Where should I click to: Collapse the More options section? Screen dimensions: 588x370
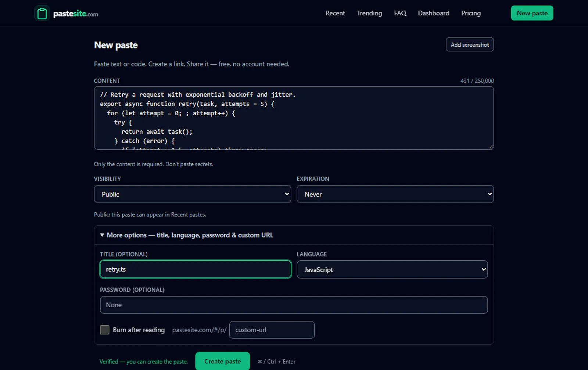point(294,235)
